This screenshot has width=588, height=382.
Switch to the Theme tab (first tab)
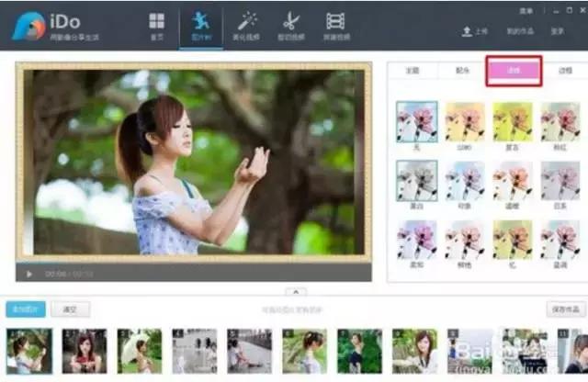(413, 70)
